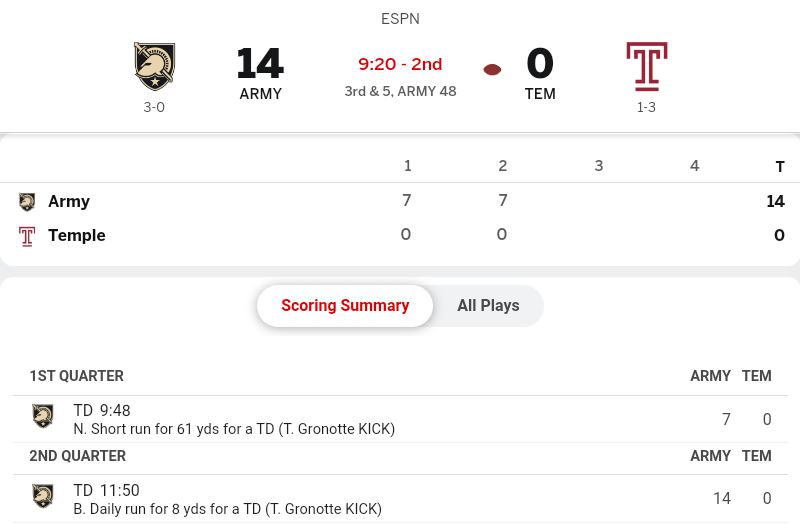Click the football possession indicator icon
The image size is (800, 524).
click(x=492, y=69)
